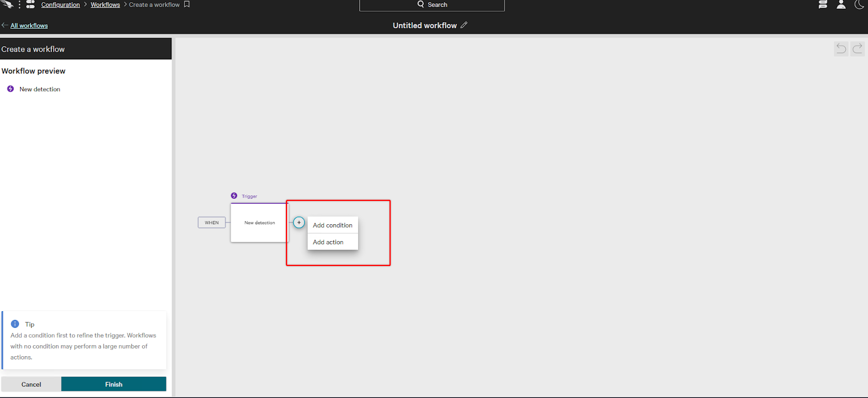Viewport: 868px width, 398px height.
Task: Switch theme with the moon icon
Action: [x=859, y=4]
